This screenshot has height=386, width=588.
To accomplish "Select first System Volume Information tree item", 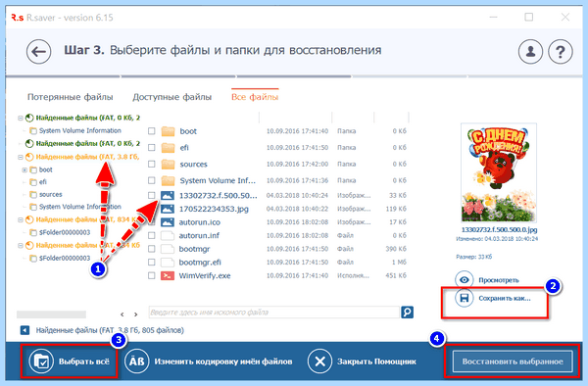I will coord(80,131).
